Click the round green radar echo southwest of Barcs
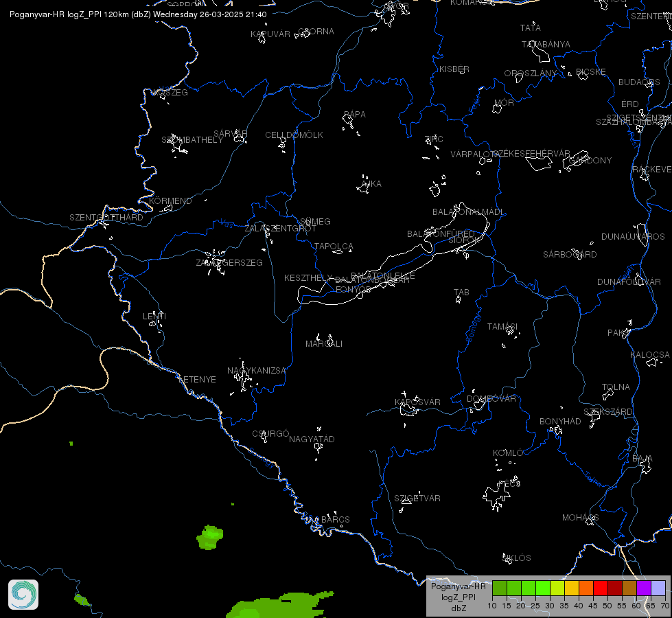The width and height of the screenshot is (672, 618). (210, 537)
